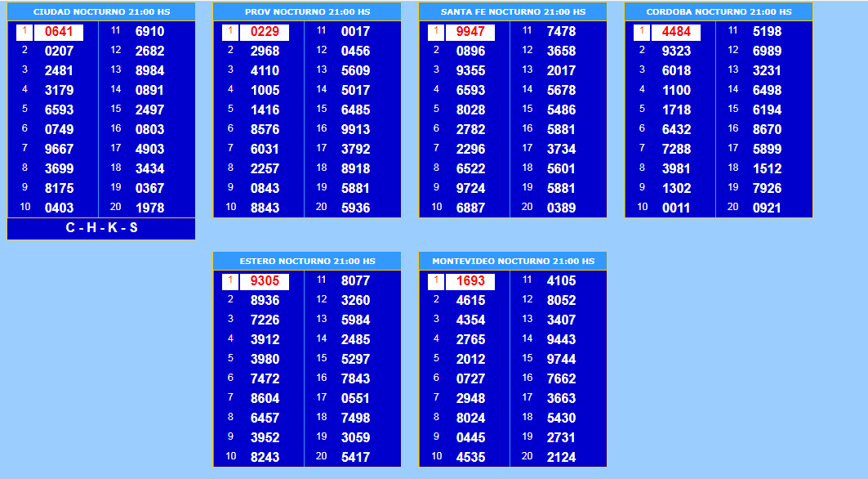868x479 pixels.
Task: Click number 1978 in Ciudad table
Action: click(x=149, y=208)
